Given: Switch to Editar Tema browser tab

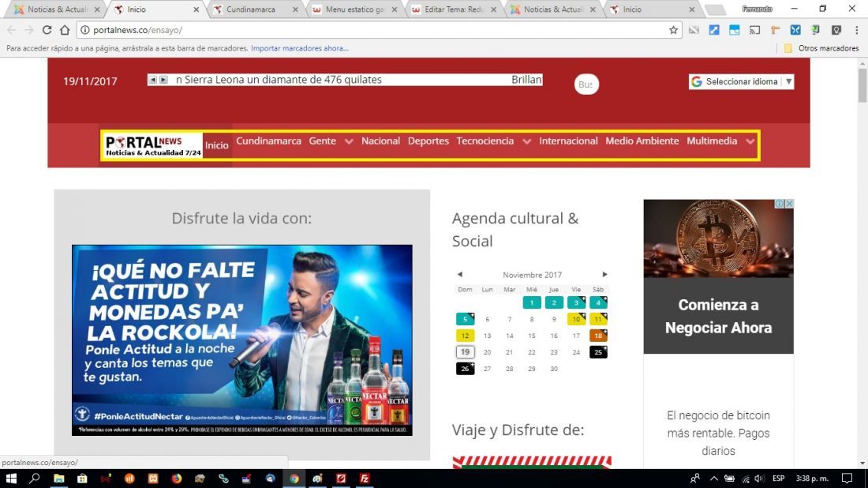Looking at the screenshot, I should (455, 9).
